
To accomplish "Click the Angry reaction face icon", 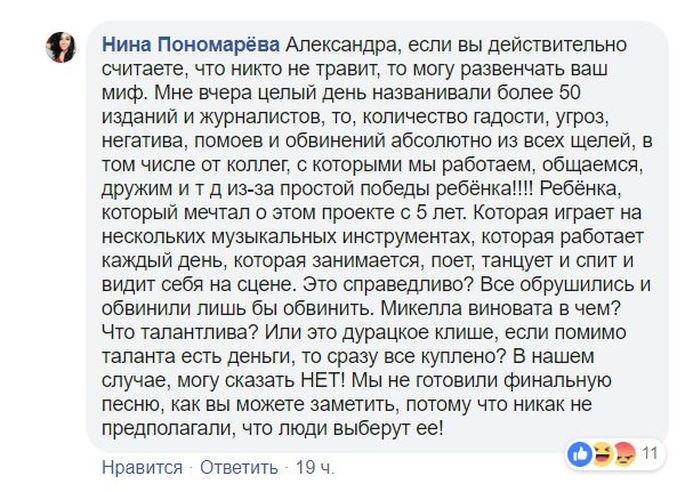I will (624, 454).
